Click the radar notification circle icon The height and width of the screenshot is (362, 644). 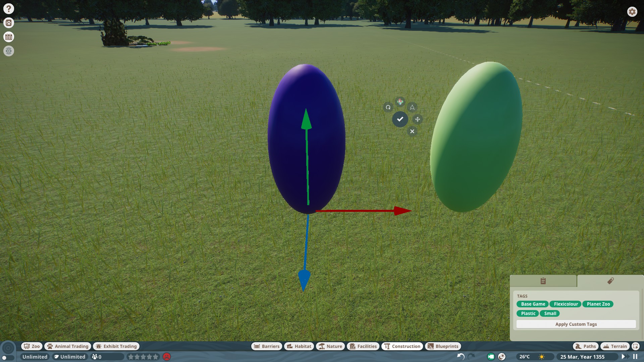click(8, 348)
